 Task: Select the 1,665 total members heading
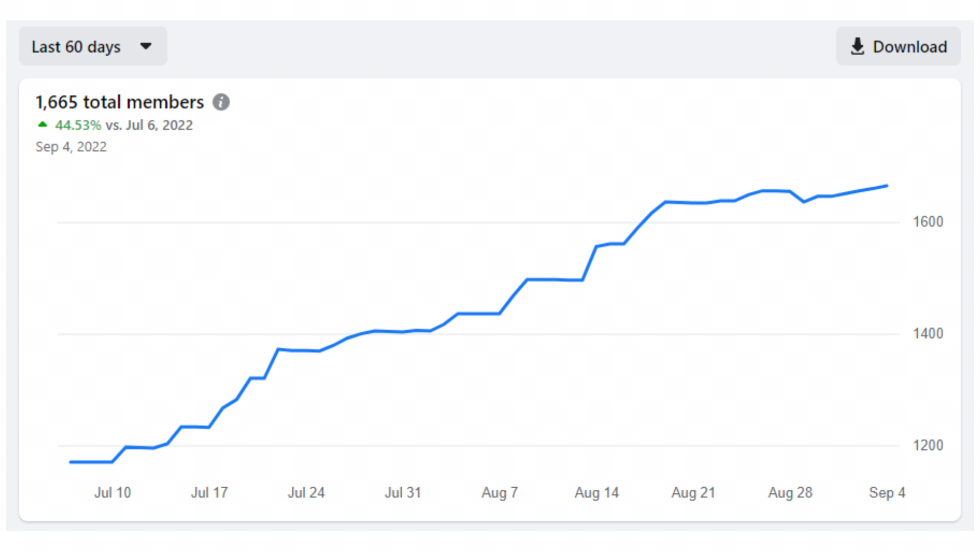(x=119, y=102)
